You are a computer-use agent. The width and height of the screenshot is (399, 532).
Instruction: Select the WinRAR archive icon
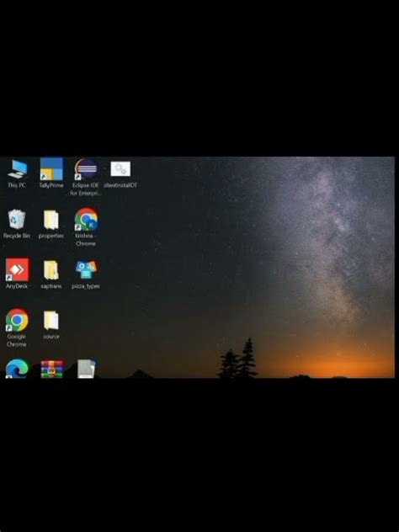(x=51, y=370)
